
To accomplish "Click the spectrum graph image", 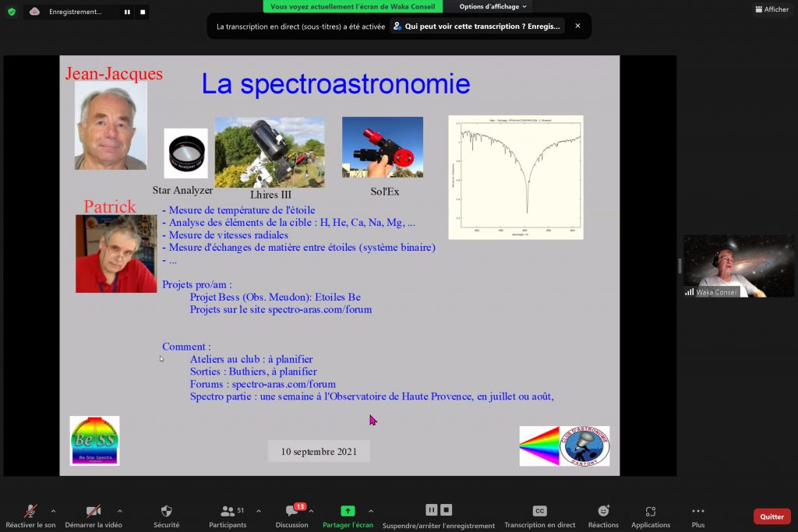I will click(516, 177).
